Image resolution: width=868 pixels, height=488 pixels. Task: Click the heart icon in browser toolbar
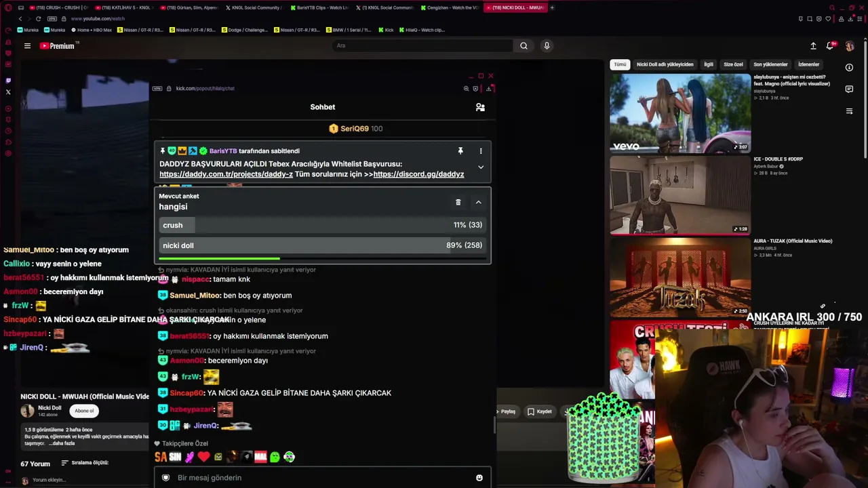tap(828, 18)
